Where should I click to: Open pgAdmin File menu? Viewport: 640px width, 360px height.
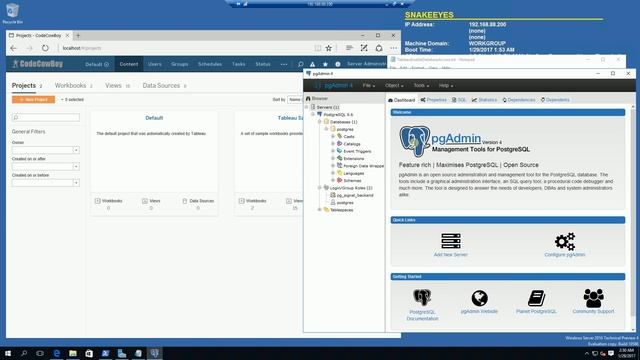coord(369,85)
